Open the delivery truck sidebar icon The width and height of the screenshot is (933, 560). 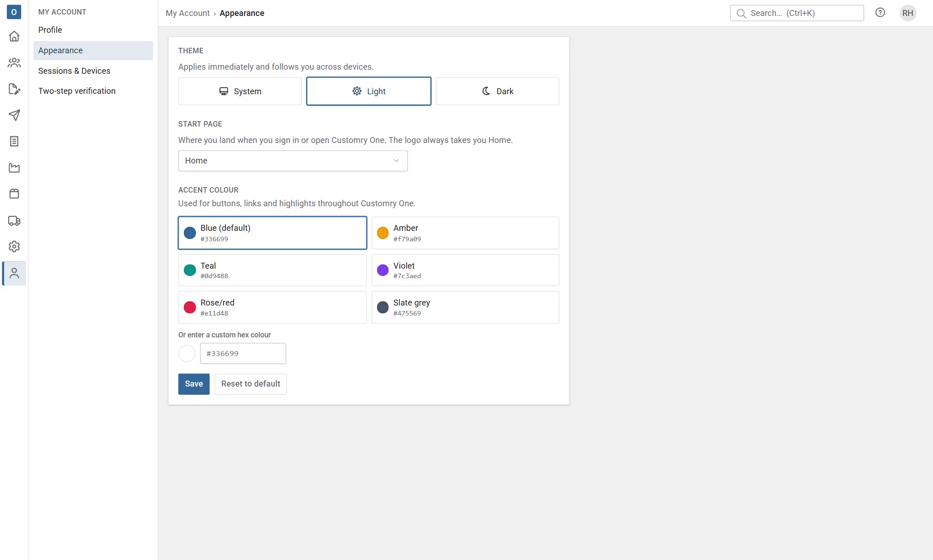coord(14,220)
